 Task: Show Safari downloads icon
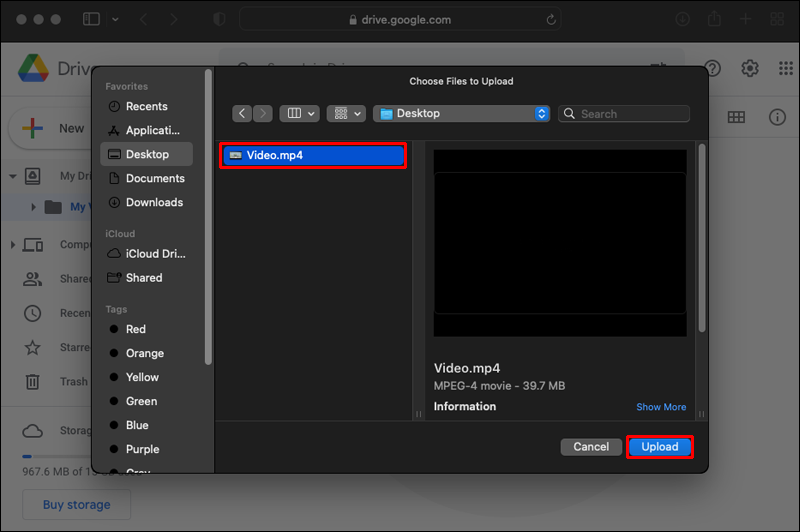click(682, 19)
